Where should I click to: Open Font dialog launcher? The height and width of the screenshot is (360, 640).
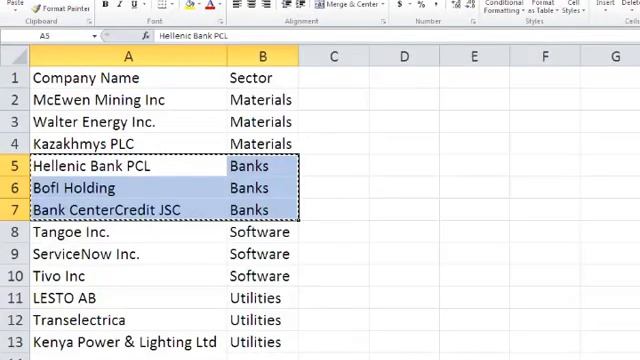point(220,22)
